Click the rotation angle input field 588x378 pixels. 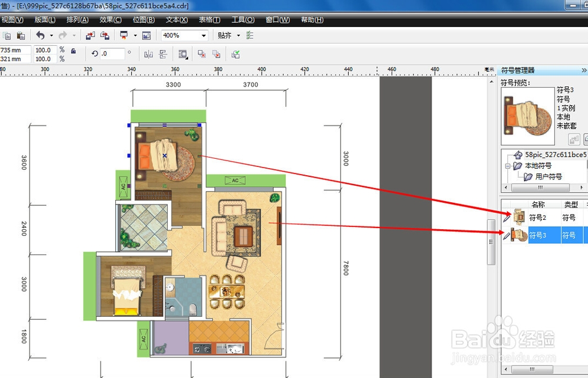click(112, 53)
